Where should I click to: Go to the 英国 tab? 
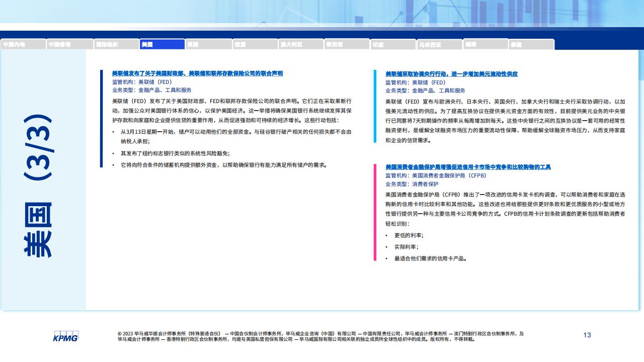pyautogui.click(x=209, y=44)
